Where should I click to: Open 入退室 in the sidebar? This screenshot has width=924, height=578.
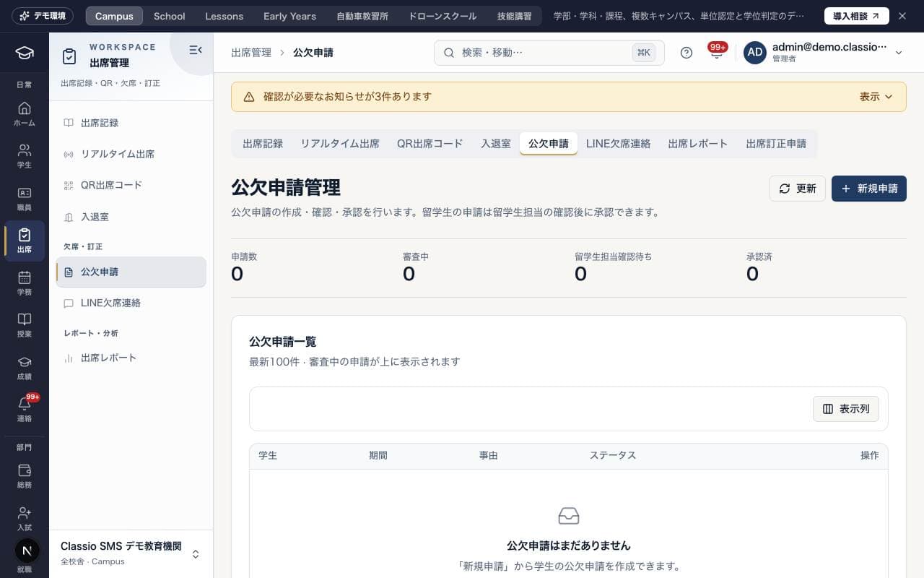131,217
